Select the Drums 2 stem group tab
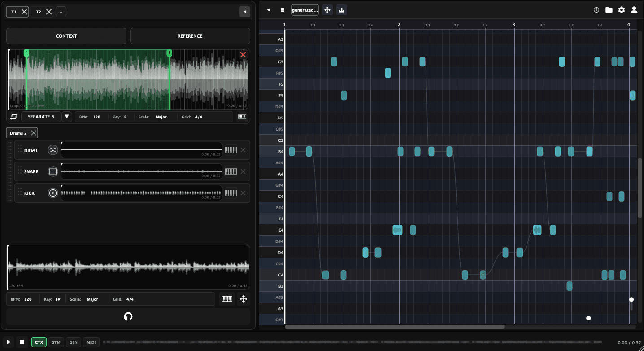The image size is (644, 351). (18, 133)
